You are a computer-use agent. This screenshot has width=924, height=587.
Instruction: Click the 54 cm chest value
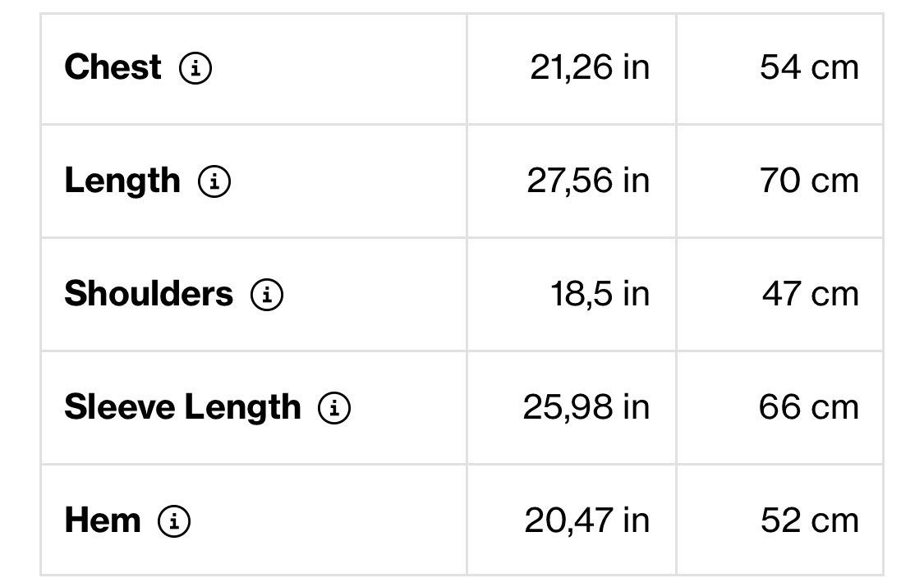click(x=809, y=67)
